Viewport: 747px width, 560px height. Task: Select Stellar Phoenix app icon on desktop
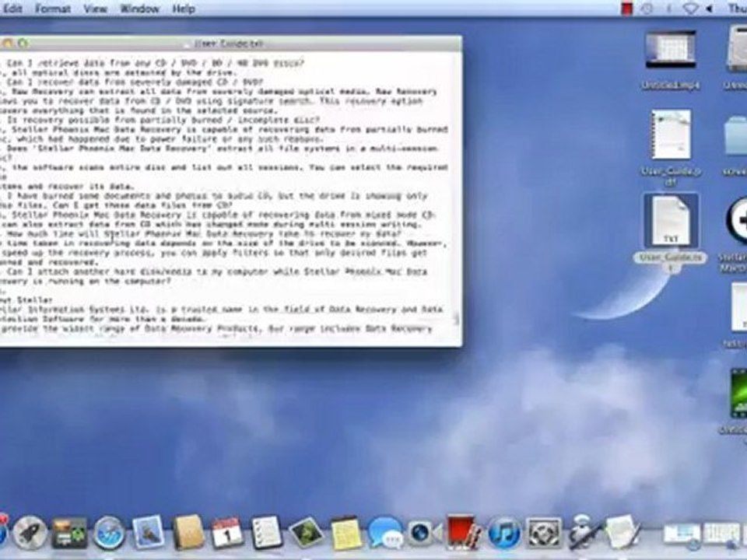pos(737,221)
